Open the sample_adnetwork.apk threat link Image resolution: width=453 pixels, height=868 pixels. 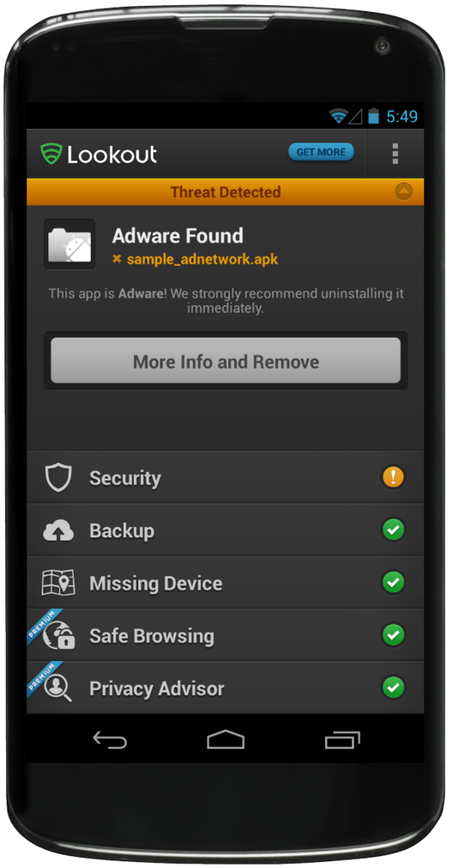[202, 259]
